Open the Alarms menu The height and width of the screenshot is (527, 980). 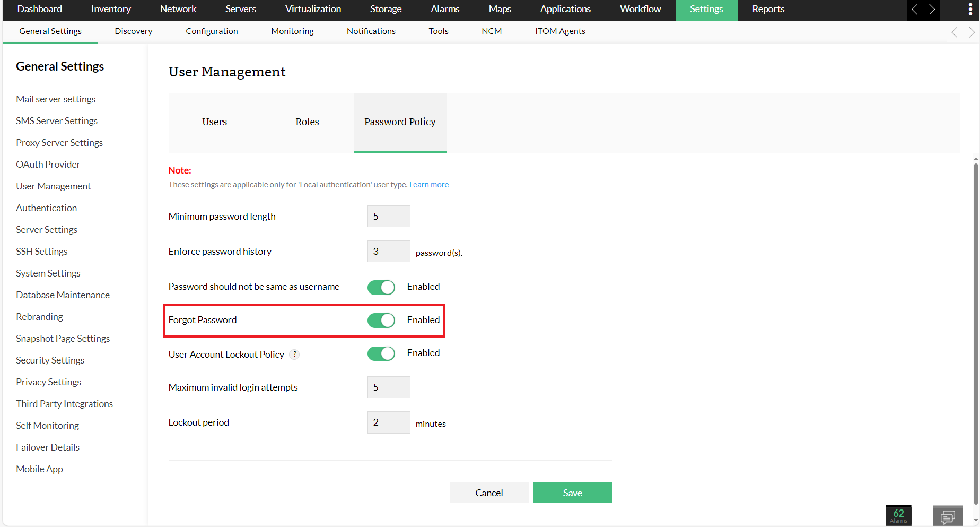445,9
